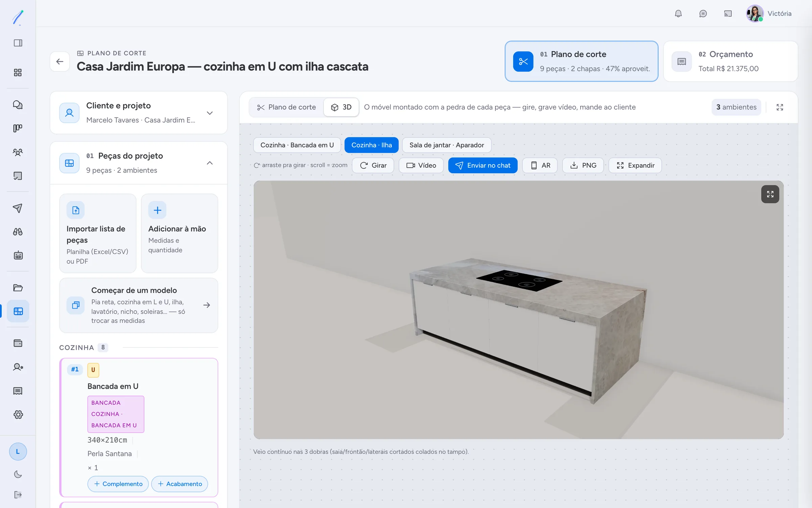The height and width of the screenshot is (508, 812).
Task: Open the paper plane sidebar icon
Action: tap(18, 208)
